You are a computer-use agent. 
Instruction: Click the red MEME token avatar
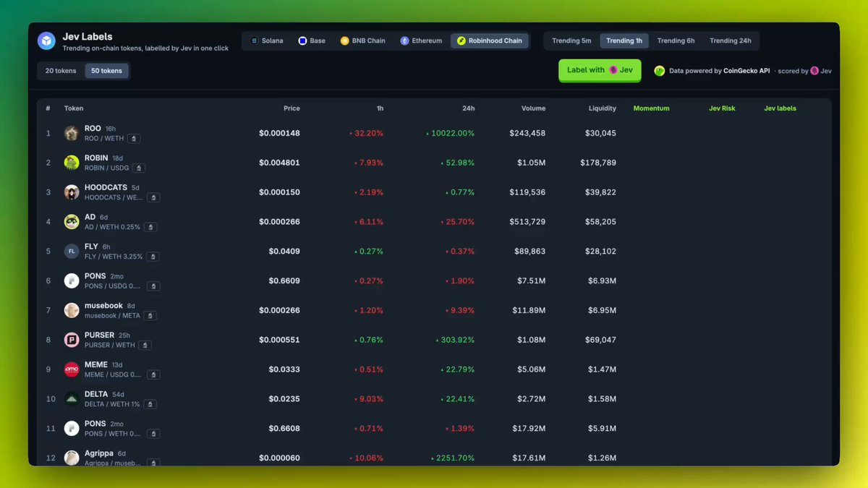[x=72, y=369]
